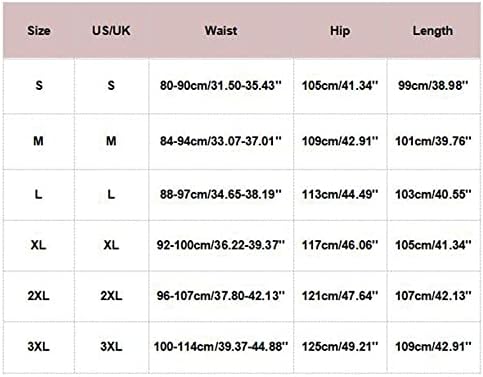The height and width of the screenshot is (377, 483).
Task: Select the 2XL size row label
Action: click(39, 296)
